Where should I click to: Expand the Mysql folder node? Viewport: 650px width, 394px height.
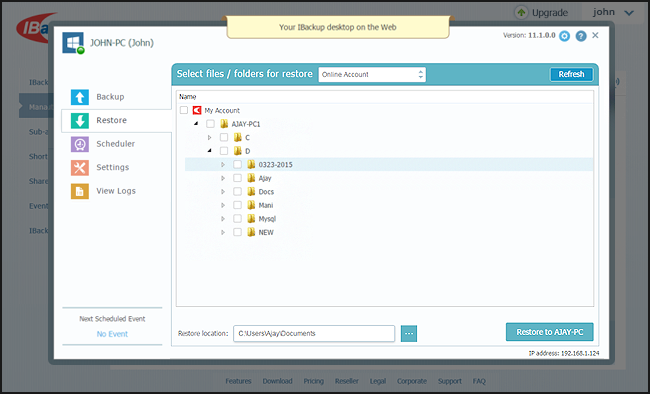click(x=223, y=219)
